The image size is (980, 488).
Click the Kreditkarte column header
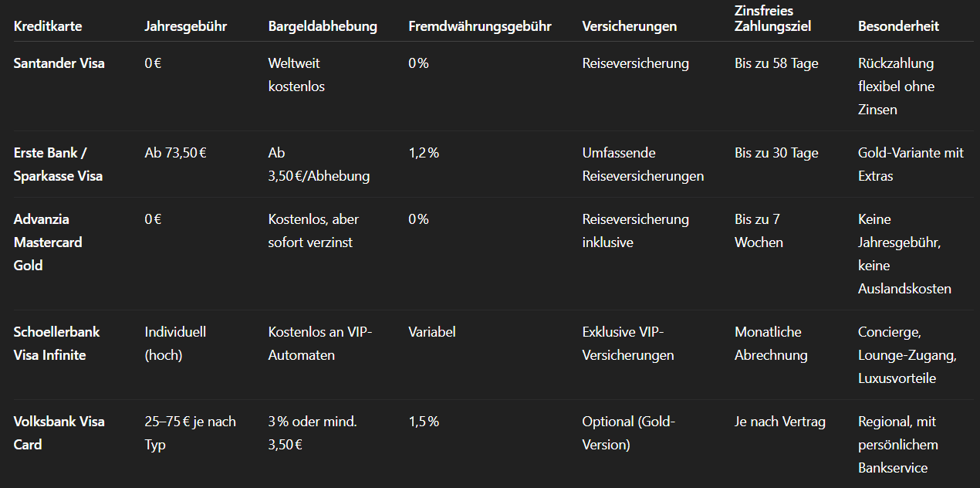48,26
